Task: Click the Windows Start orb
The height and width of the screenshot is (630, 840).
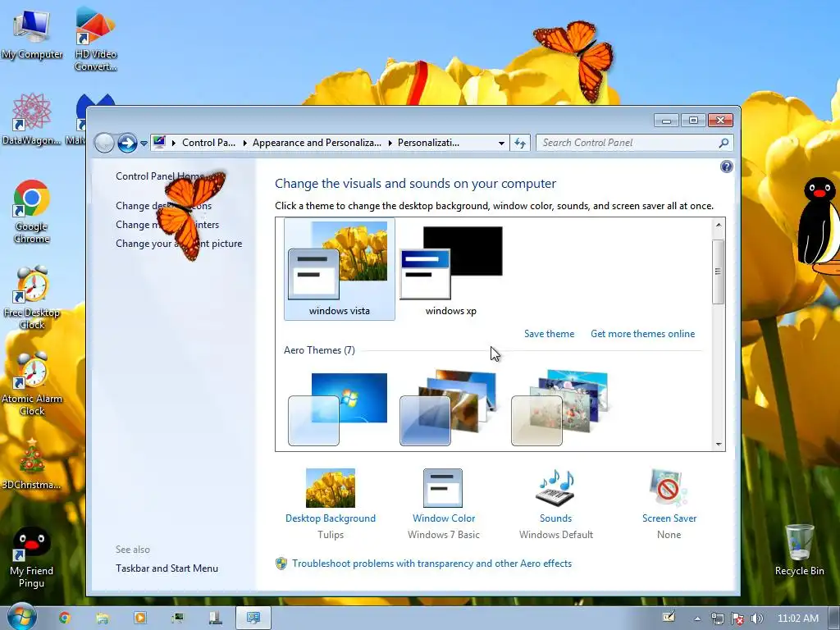Action: point(21,618)
